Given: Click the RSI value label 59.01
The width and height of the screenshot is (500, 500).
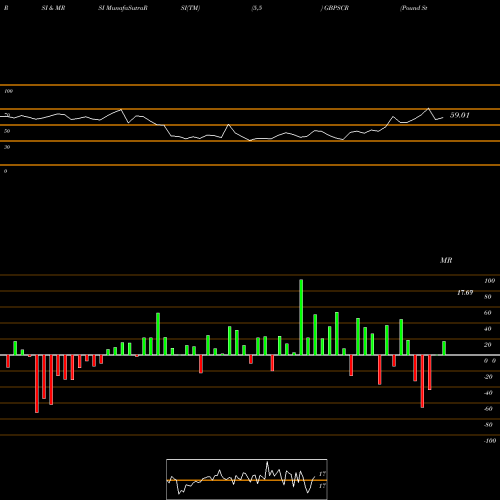Looking at the screenshot, I should [x=460, y=115].
